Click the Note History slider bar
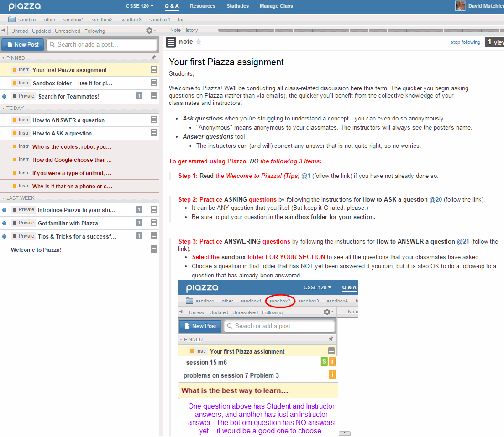The width and height of the screenshot is (504, 437). click(361, 30)
